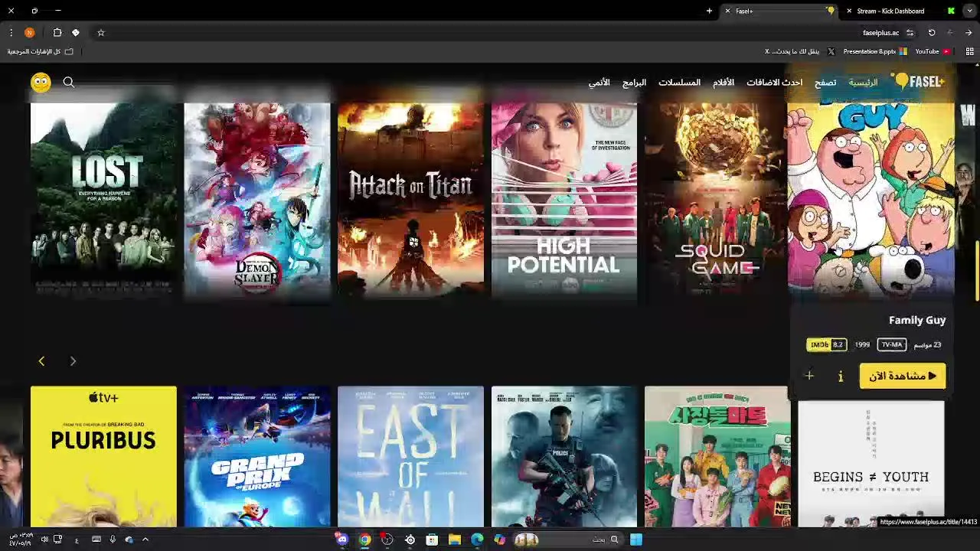This screenshot has height=551, width=980.
Task: View site information icon beside the address
Action: pyautogui.click(x=910, y=33)
